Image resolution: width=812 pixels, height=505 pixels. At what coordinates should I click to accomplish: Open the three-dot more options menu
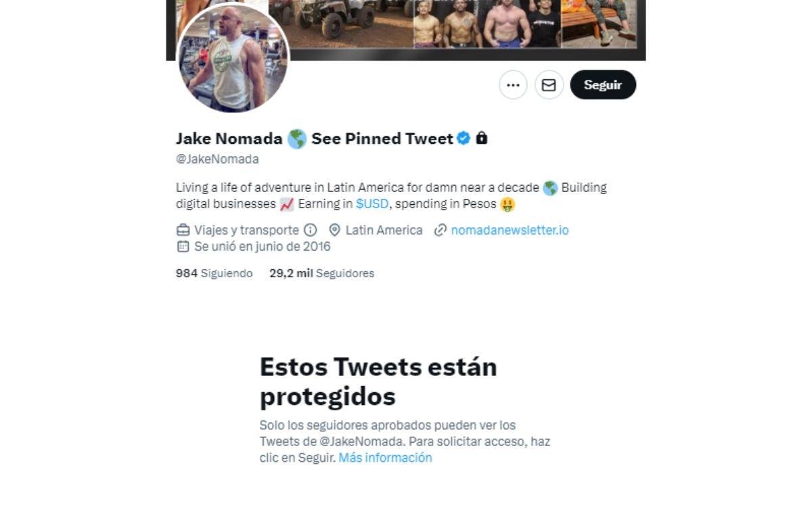(513, 85)
